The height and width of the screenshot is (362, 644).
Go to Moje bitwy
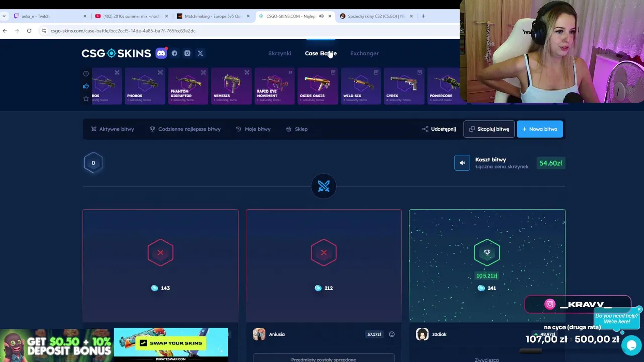[253, 129]
